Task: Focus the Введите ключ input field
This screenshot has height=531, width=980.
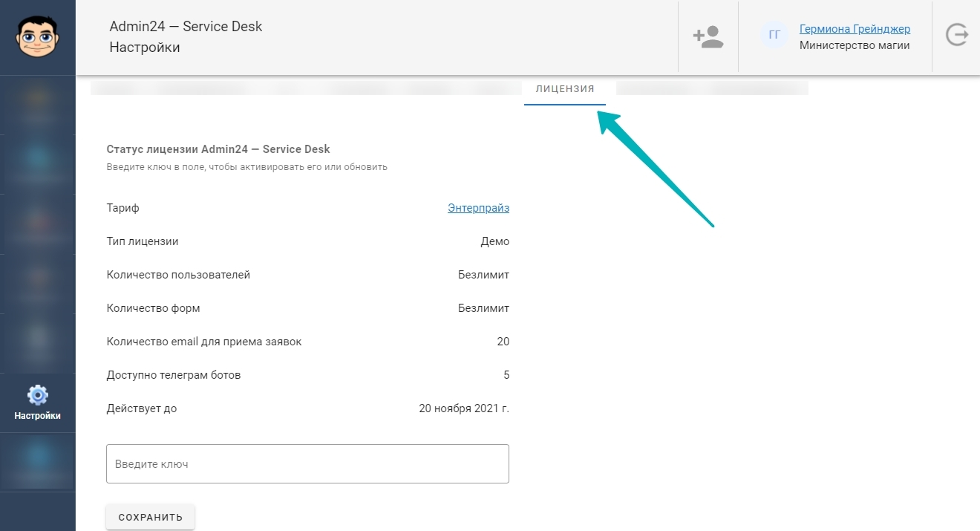Action: point(307,463)
